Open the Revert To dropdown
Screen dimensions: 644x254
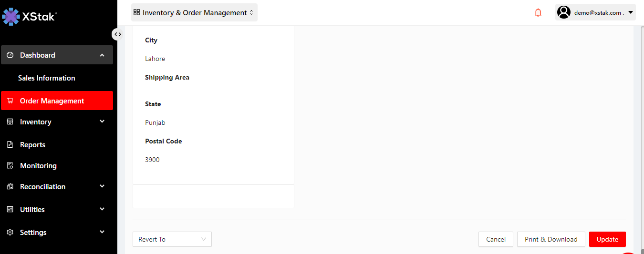[x=172, y=239]
